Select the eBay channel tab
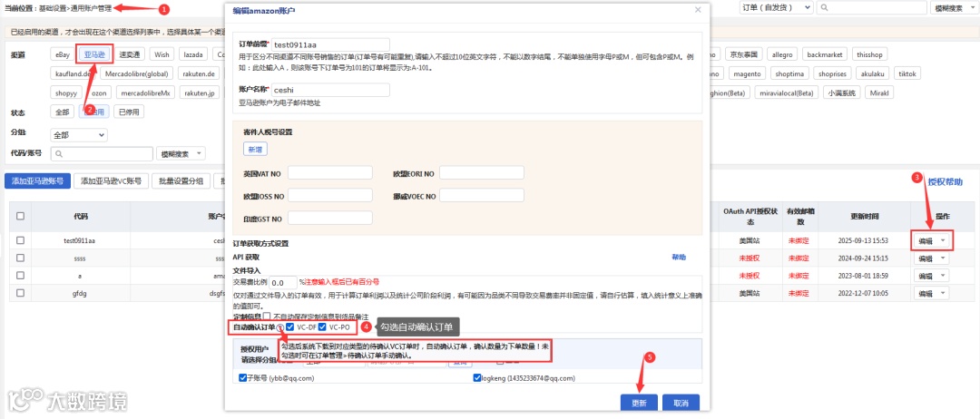The width and height of the screenshot is (980, 419). point(63,54)
